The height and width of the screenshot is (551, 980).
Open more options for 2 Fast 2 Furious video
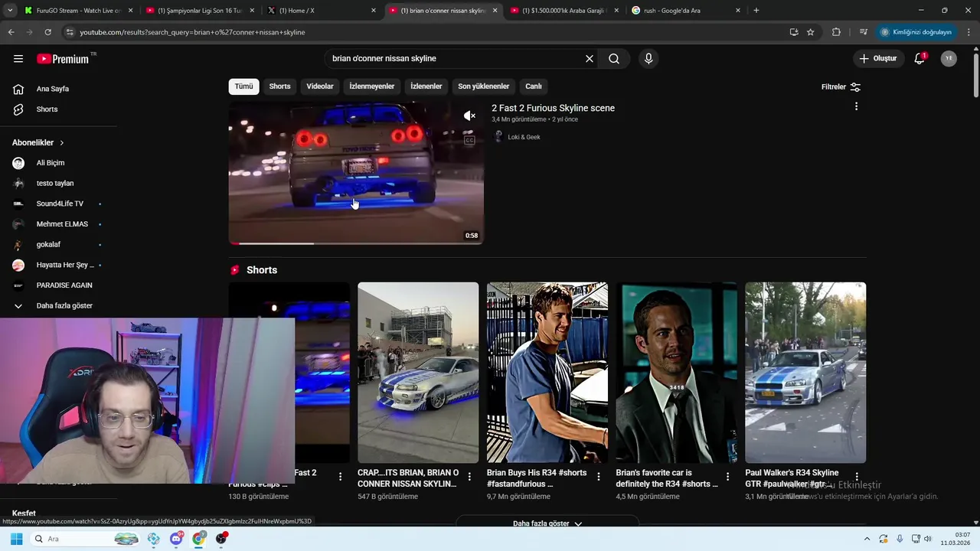click(x=856, y=106)
